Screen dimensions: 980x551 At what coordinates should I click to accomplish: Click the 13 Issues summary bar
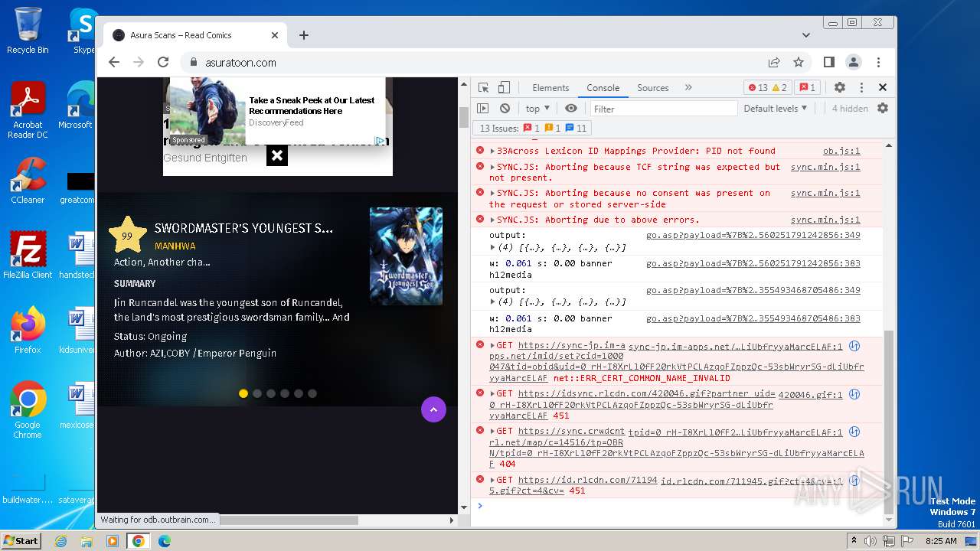[x=533, y=129]
